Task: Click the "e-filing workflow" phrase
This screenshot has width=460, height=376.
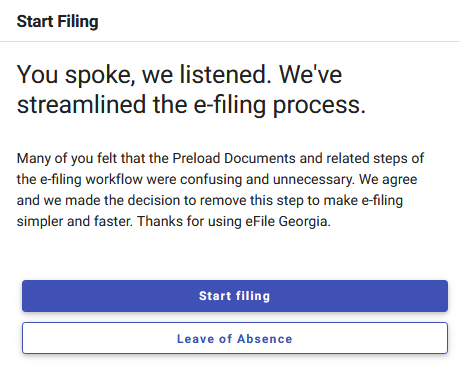Action: (x=91, y=179)
